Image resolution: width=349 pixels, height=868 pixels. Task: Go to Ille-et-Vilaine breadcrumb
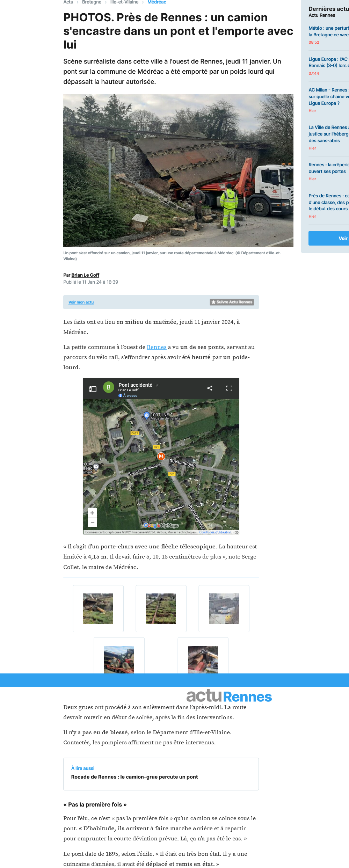tap(124, 2)
